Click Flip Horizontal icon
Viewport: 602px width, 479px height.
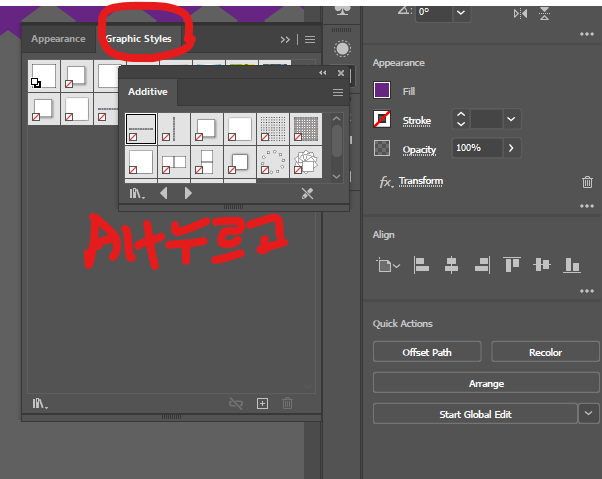click(x=520, y=14)
